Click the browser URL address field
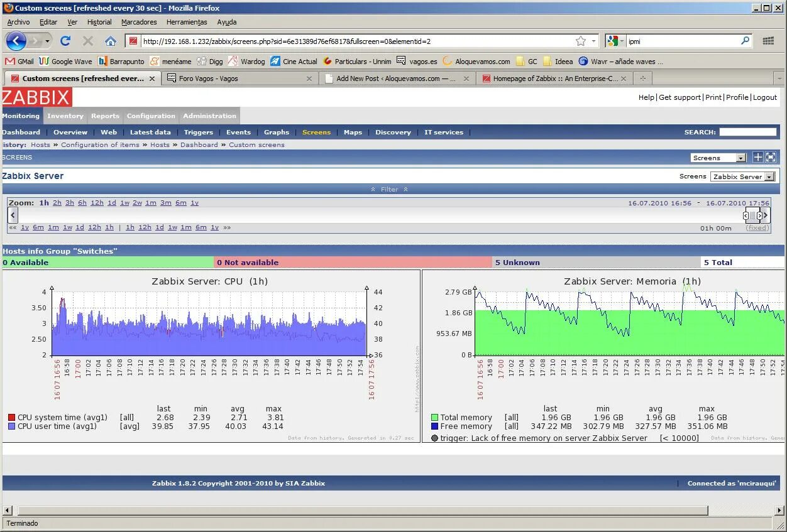Screen dimensions: 787x532 click(x=356, y=41)
